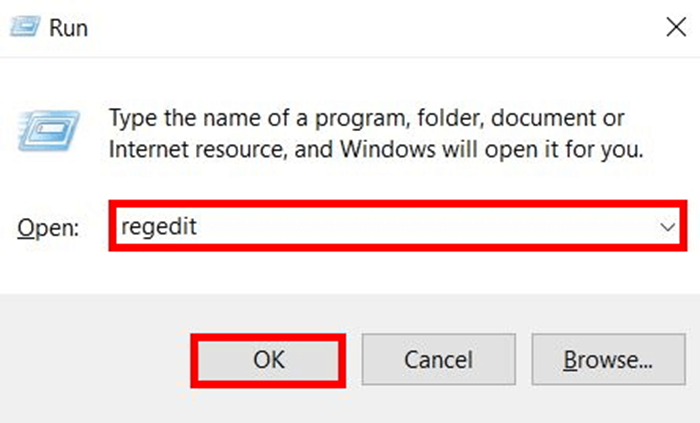The width and height of the screenshot is (700, 423).
Task: Click the word regedit in Open box
Action: (158, 227)
